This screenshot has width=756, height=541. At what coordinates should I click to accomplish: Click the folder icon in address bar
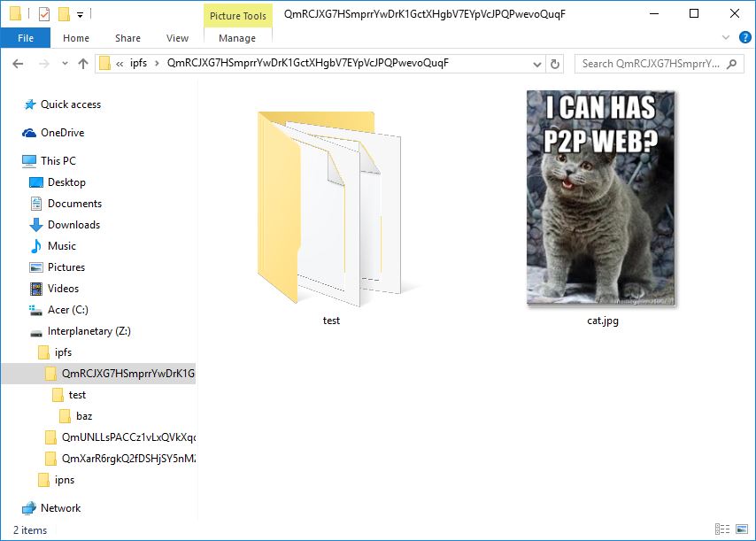[104, 63]
